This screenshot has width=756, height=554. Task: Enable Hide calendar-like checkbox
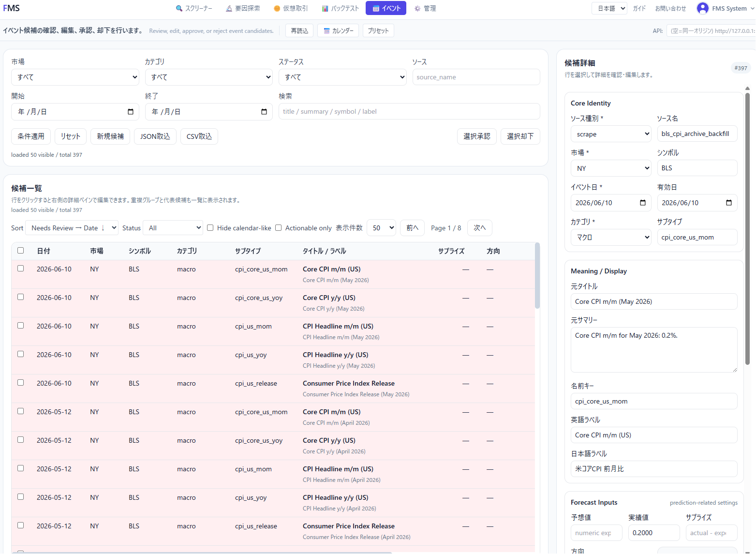point(210,228)
